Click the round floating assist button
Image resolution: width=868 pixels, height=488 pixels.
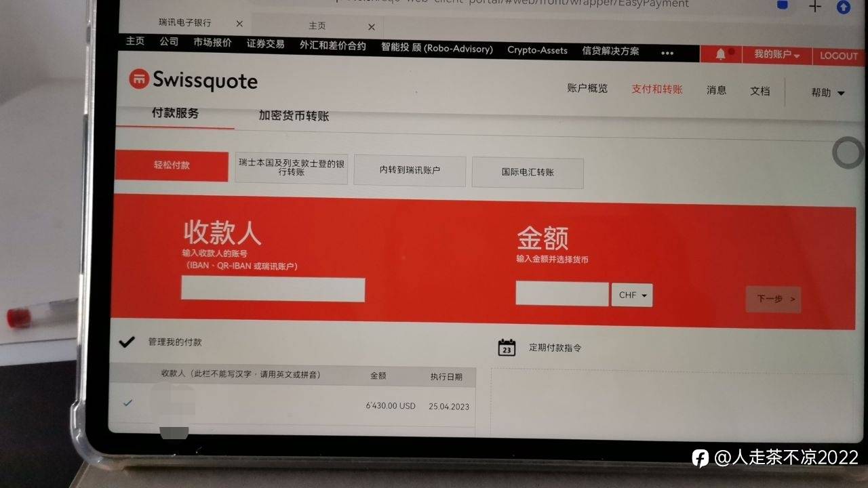pos(848,152)
